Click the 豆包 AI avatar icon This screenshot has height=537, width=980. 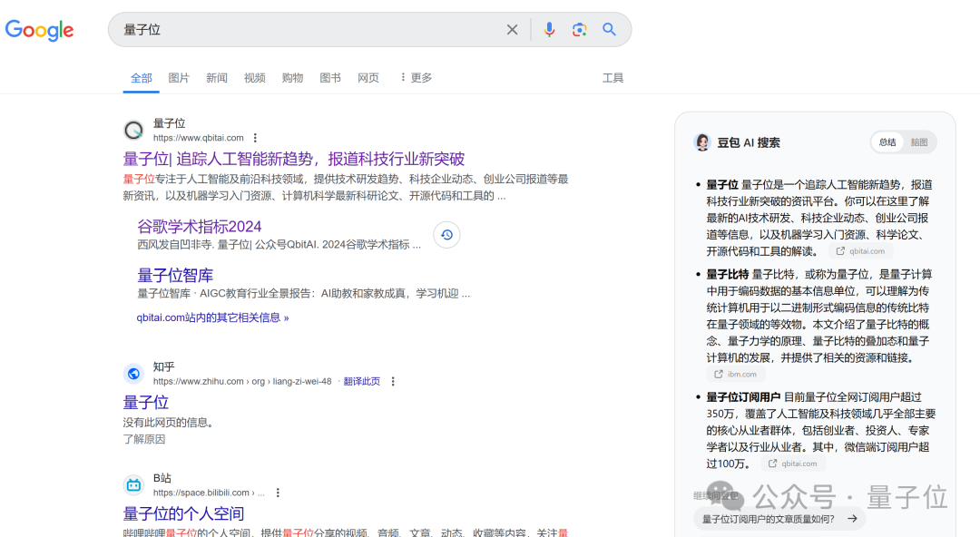[702, 142]
